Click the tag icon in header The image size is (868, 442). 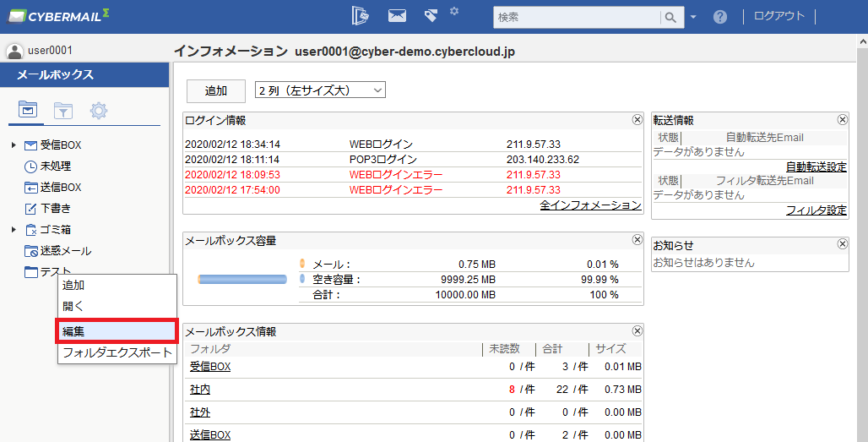coord(431,15)
